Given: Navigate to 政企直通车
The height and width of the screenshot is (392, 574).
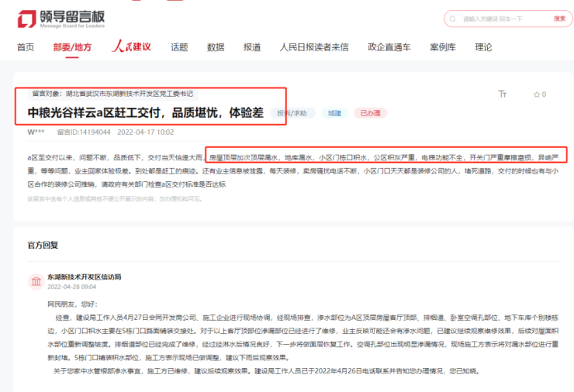Looking at the screenshot, I should pyautogui.click(x=389, y=47).
